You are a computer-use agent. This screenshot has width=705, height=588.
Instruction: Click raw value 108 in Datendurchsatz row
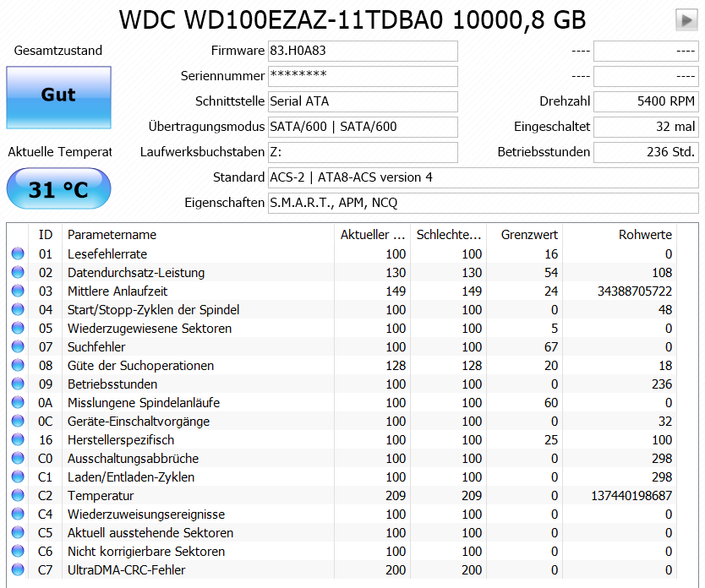(x=662, y=273)
